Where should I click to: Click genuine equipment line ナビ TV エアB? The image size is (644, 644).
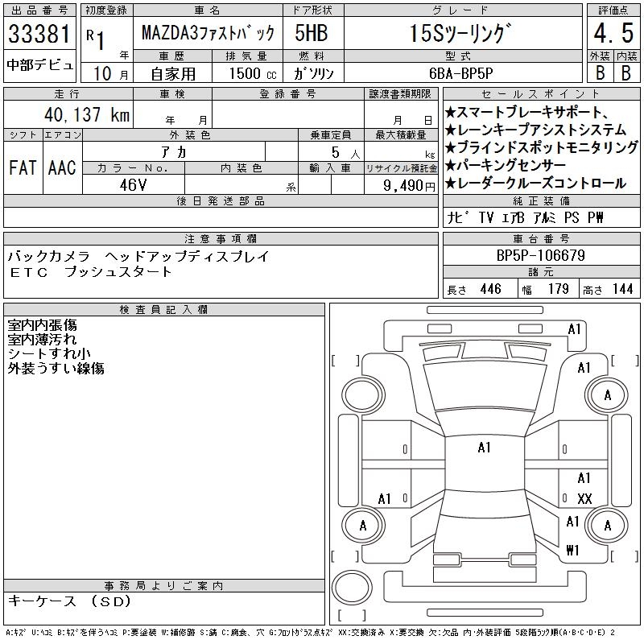click(x=526, y=217)
